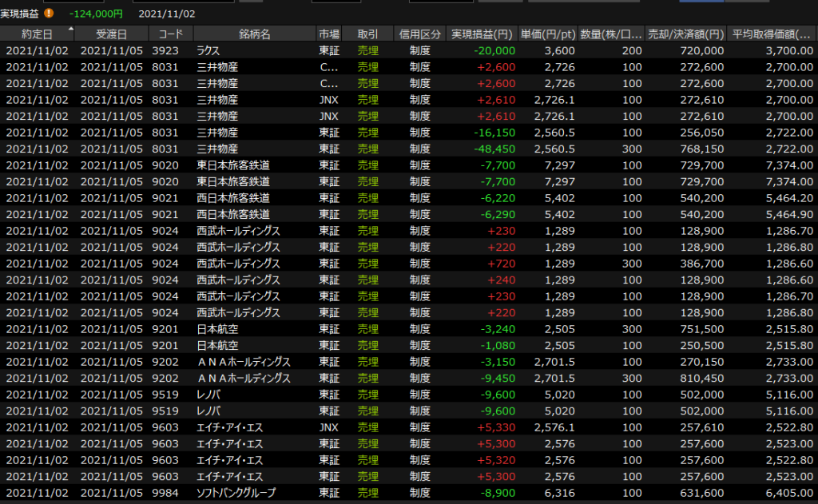The width and height of the screenshot is (818, 504).
Task: Sort by 受渡日 column header
Action: pos(111,34)
